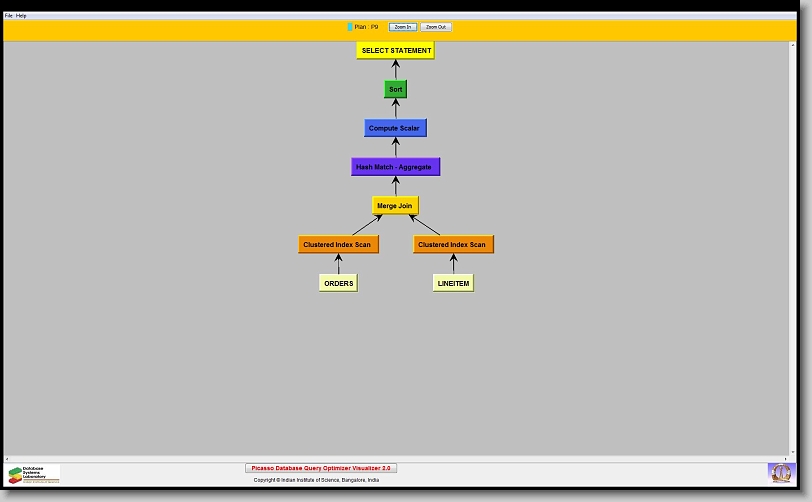Image resolution: width=812 pixels, height=502 pixels.
Task: Select the SELECT STATEMENT node
Action: (x=396, y=50)
